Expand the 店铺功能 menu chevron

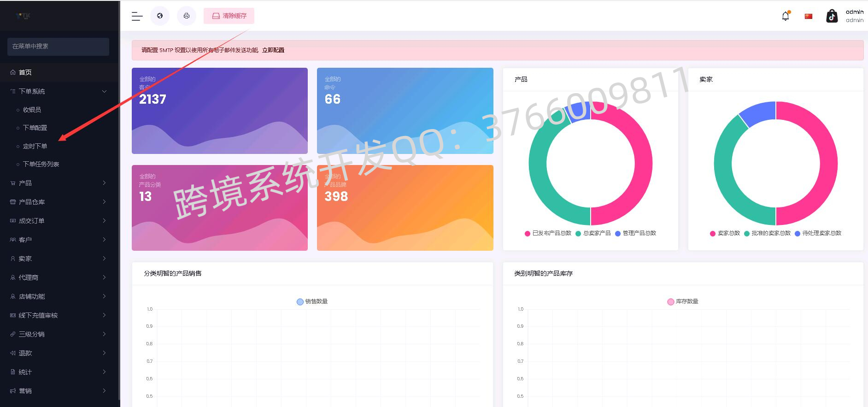(104, 296)
